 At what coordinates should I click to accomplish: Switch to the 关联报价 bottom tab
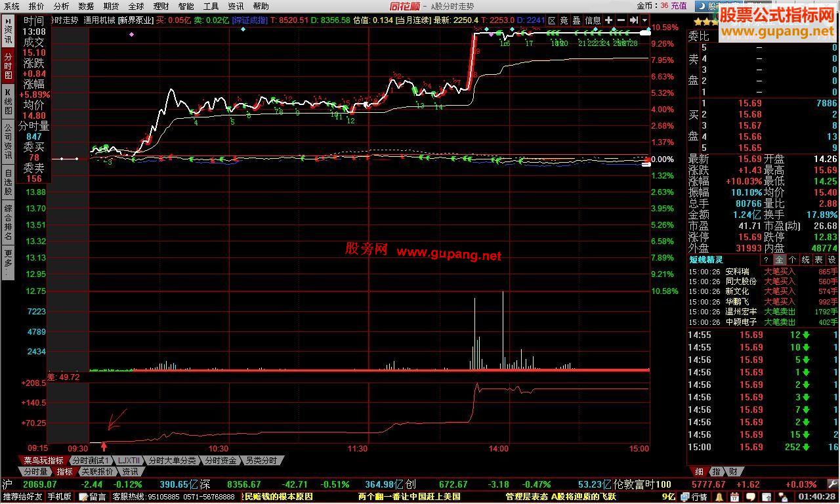click(x=97, y=472)
